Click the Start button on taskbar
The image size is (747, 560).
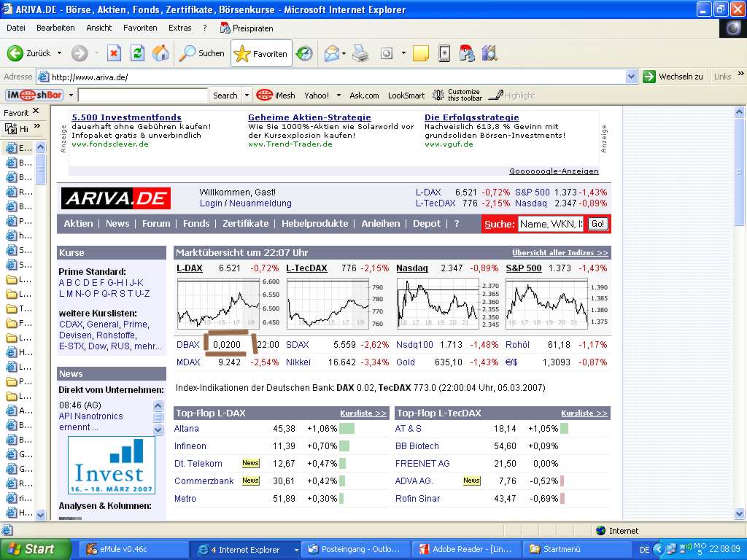(35, 549)
